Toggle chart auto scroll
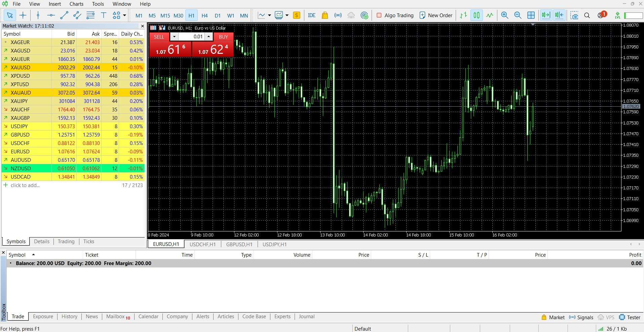The height and width of the screenshot is (332, 644). coord(546,15)
